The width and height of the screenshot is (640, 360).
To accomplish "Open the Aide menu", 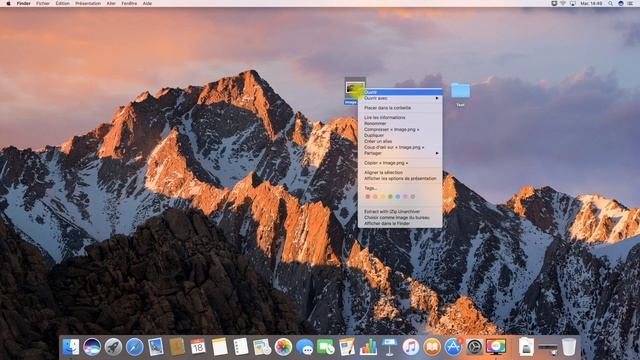I will pyautogui.click(x=147, y=3).
